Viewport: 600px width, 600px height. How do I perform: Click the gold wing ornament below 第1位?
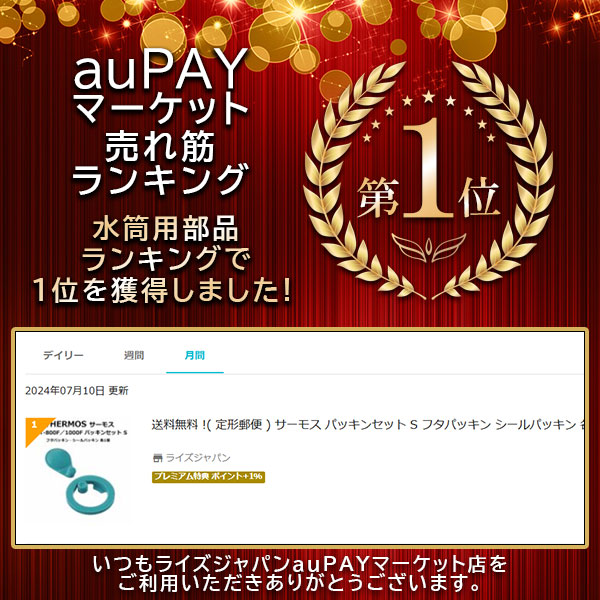[x=429, y=248]
